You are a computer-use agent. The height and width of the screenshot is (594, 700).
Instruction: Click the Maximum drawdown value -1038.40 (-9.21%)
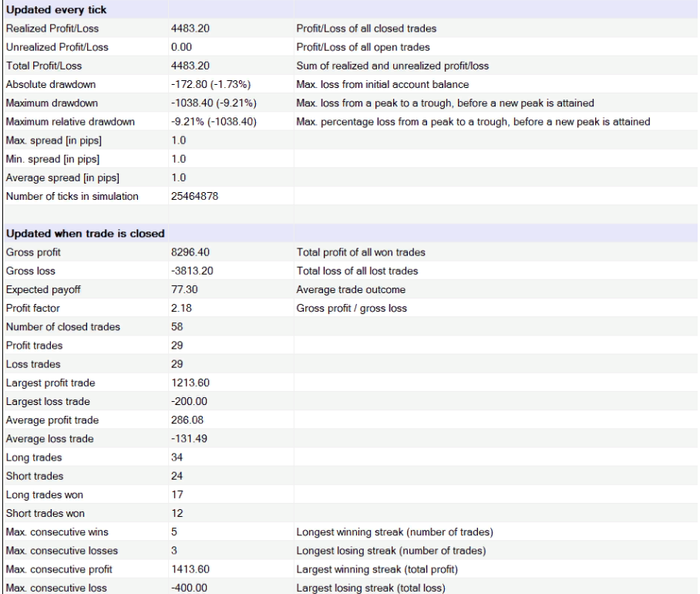click(214, 103)
